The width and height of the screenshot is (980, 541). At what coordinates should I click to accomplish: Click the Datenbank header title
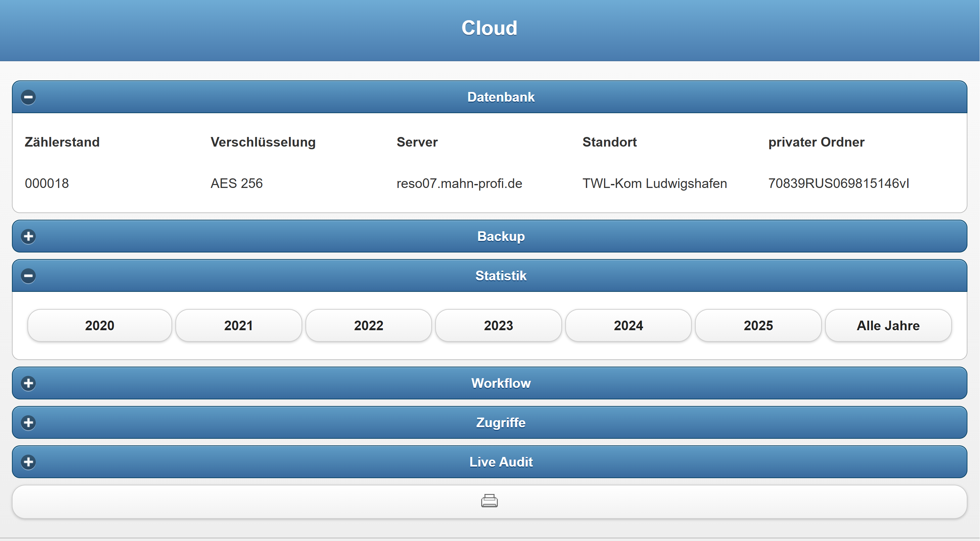click(501, 97)
